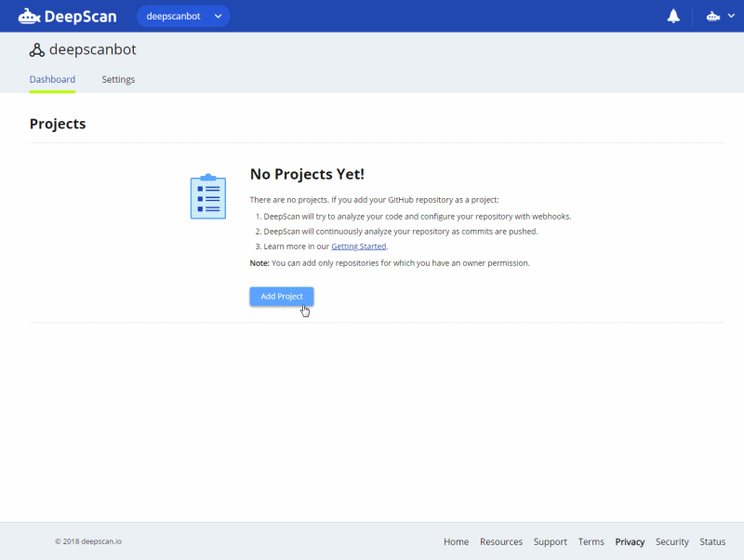Open the Terms footer link
Viewport: 744px width, 560px height.
click(591, 541)
